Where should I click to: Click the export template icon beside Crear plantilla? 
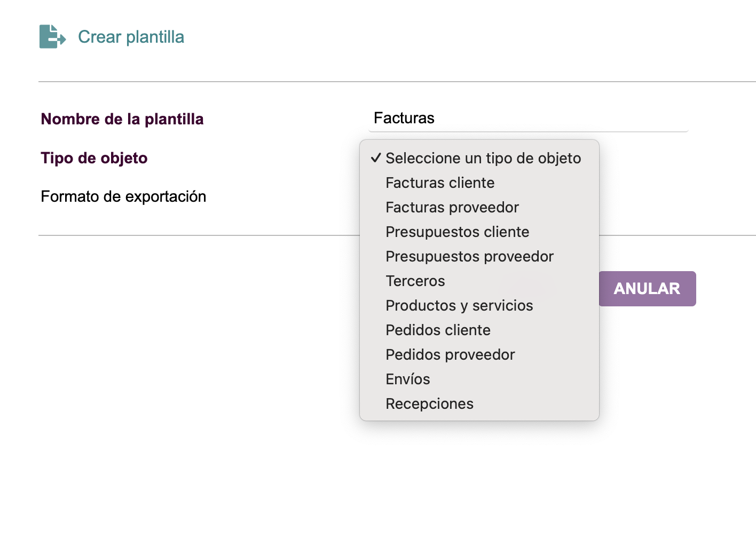[x=52, y=37]
